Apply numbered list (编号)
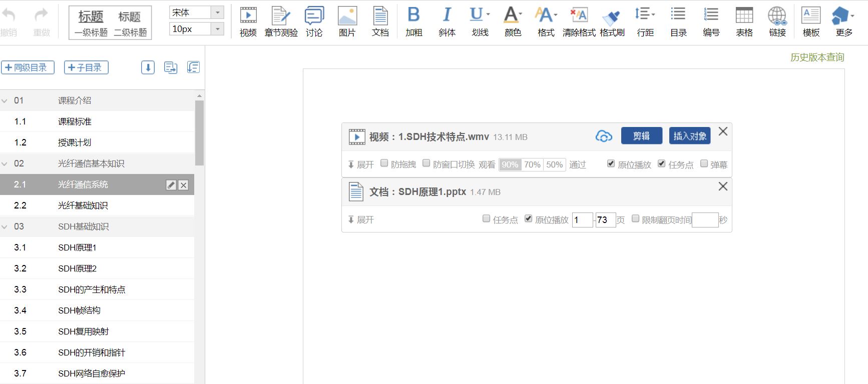 (711, 22)
